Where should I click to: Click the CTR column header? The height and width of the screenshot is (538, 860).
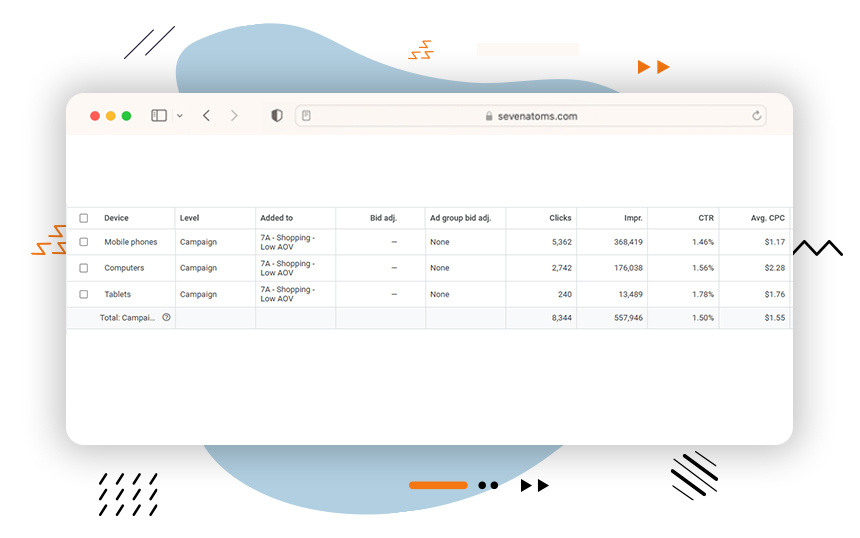pyautogui.click(x=706, y=218)
